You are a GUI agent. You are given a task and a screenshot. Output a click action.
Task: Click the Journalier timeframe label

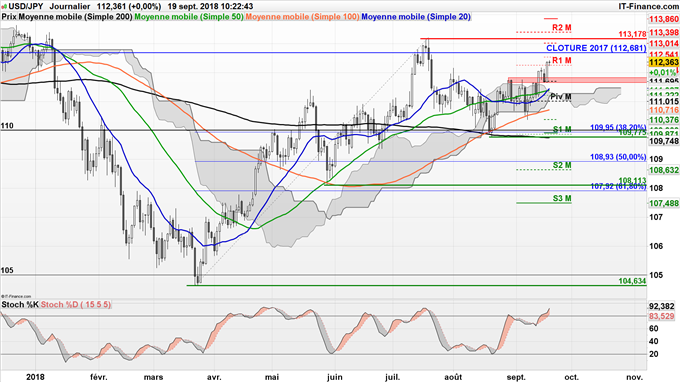coord(70,7)
